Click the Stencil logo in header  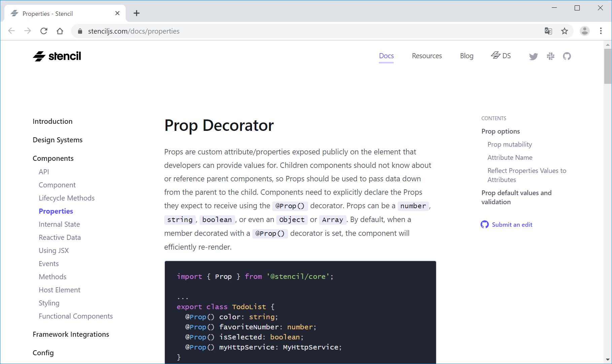pos(57,56)
